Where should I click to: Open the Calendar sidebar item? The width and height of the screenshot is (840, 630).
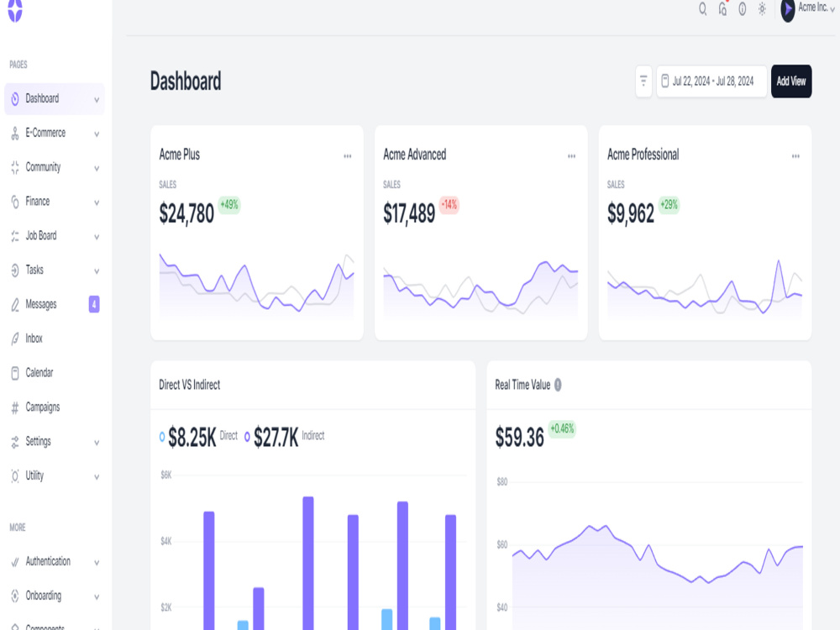click(x=55, y=373)
